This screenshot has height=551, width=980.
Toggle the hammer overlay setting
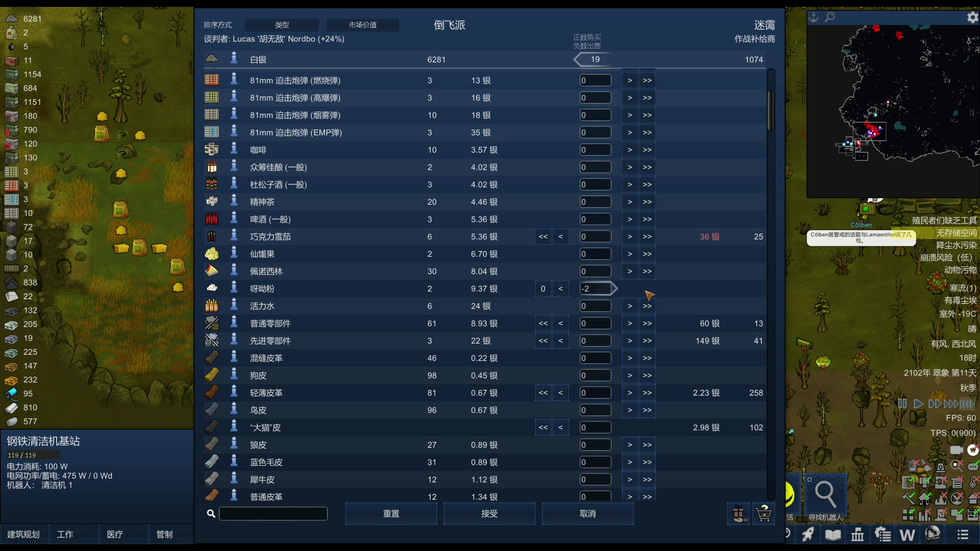(x=908, y=499)
